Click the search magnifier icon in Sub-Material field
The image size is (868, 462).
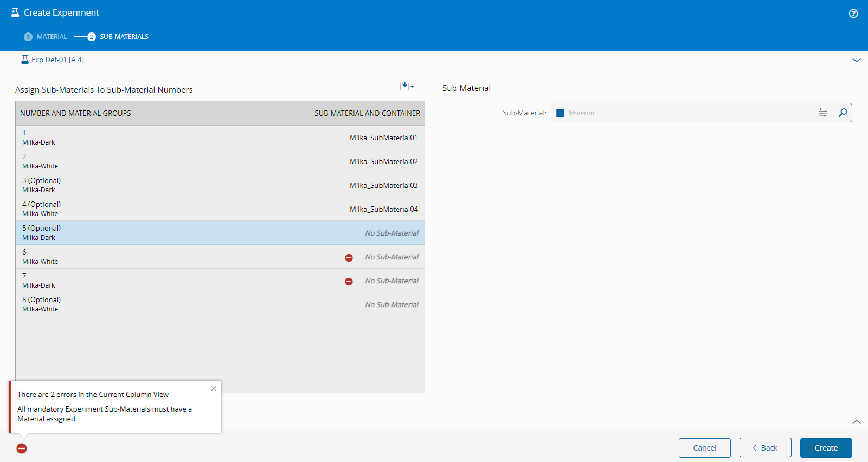(843, 113)
